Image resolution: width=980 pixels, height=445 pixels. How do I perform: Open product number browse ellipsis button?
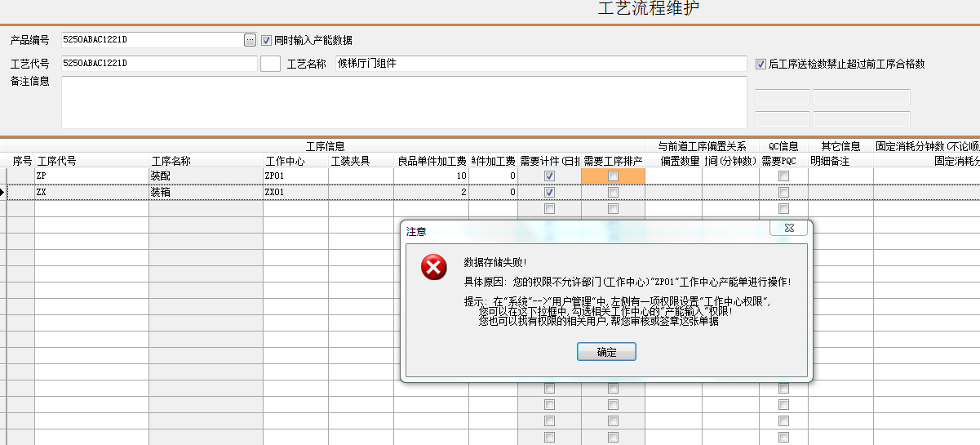(x=251, y=40)
